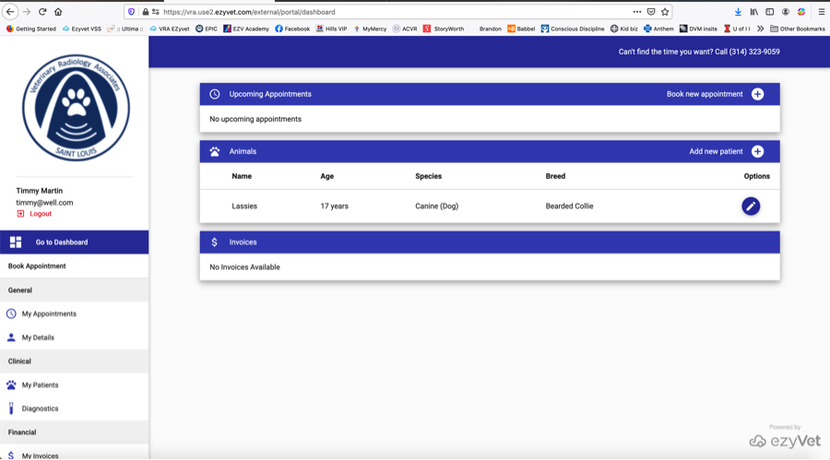The width and height of the screenshot is (830, 460).
Task: Open My Appointments in the sidebar
Action: point(49,314)
